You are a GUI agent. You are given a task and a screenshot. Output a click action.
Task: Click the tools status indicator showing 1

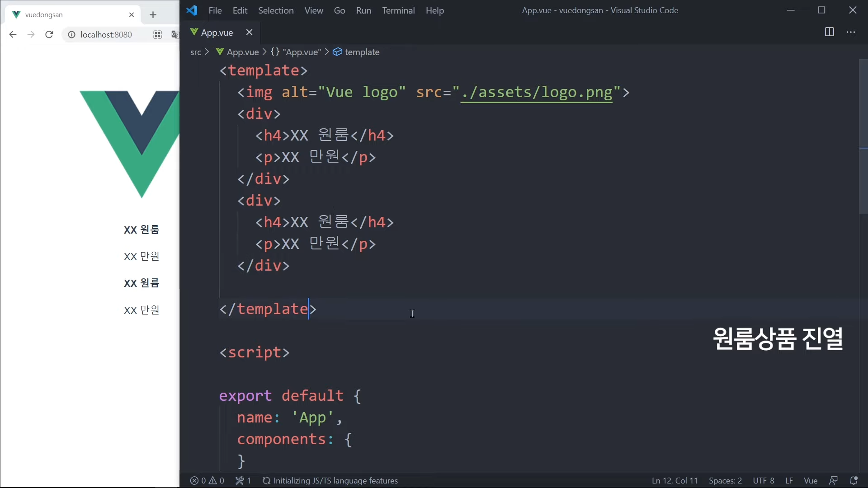pyautogui.click(x=243, y=481)
